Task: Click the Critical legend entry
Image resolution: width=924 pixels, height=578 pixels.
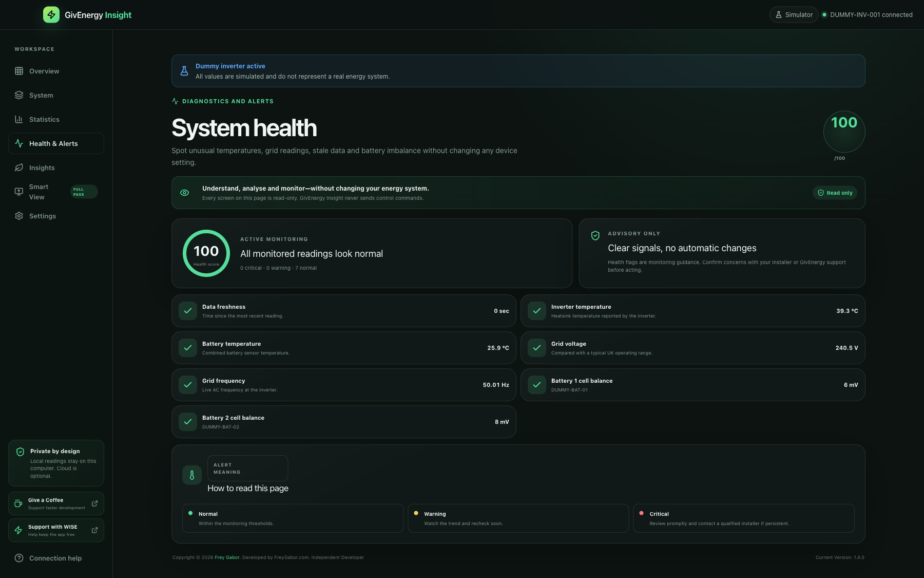Action: [744, 518]
